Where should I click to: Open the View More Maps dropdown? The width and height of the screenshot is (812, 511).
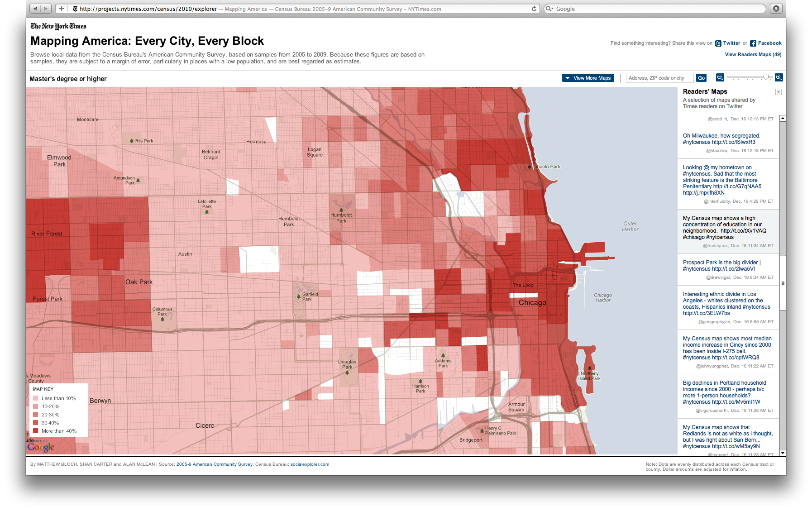588,78
